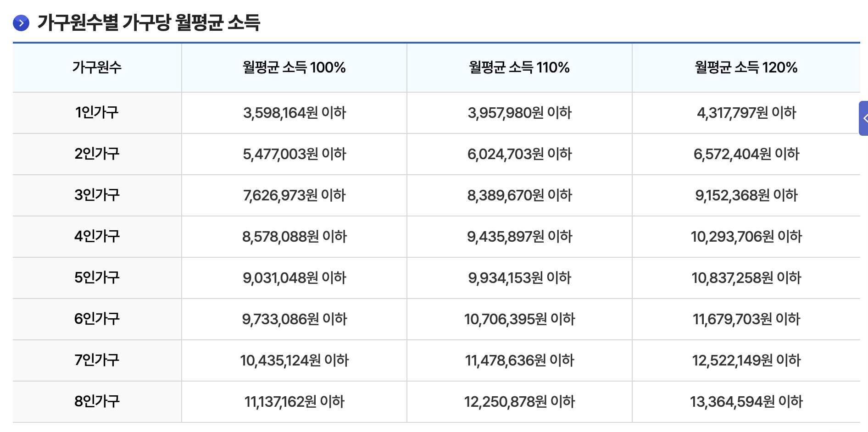The width and height of the screenshot is (868, 432).
Task: Click cell 10,435,124원 이하
Action: pos(294,360)
